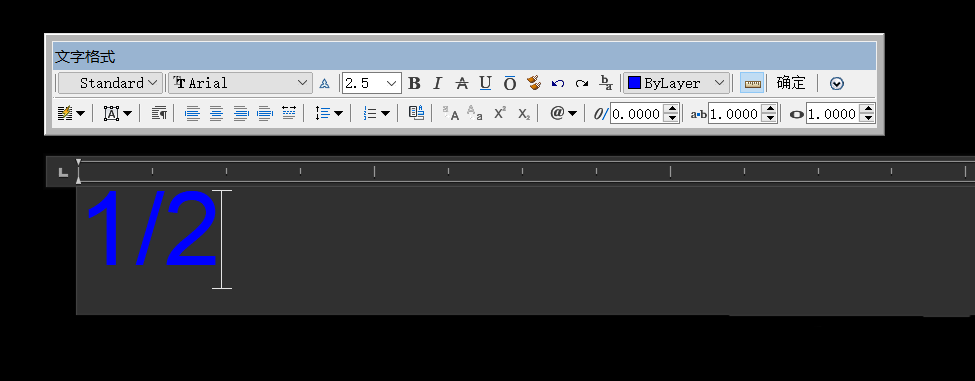Click the blue 1/2 text in editor
The width and height of the screenshot is (975, 381).
(x=151, y=229)
